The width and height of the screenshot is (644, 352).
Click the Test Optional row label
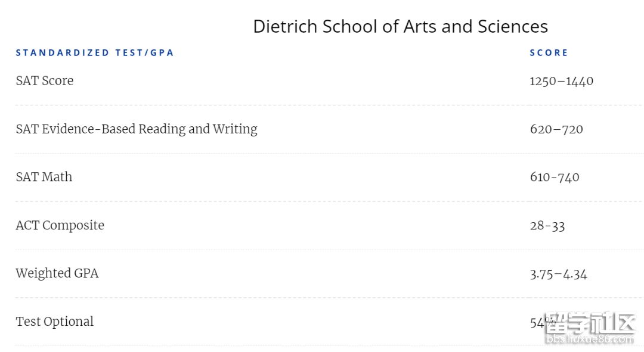point(55,321)
